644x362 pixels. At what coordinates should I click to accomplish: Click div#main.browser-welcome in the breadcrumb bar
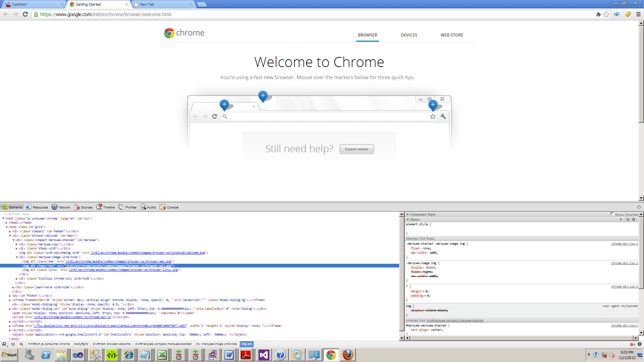click(111, 344)
